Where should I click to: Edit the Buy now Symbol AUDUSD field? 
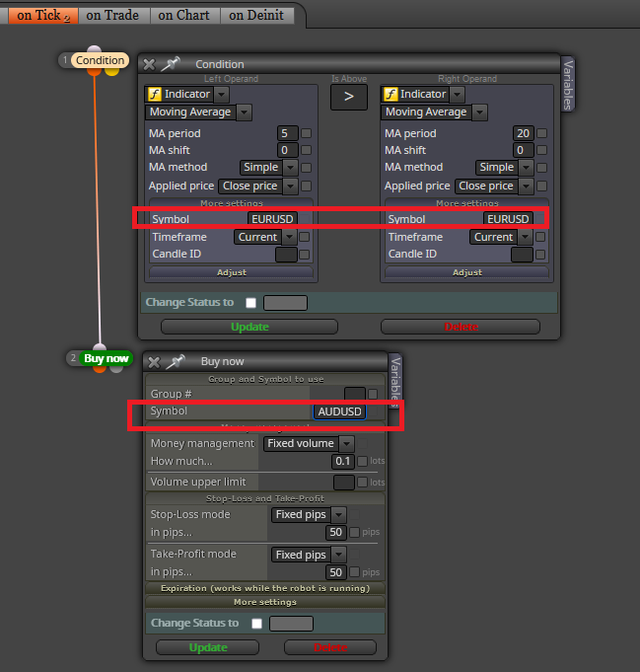(x=339, y=411)
